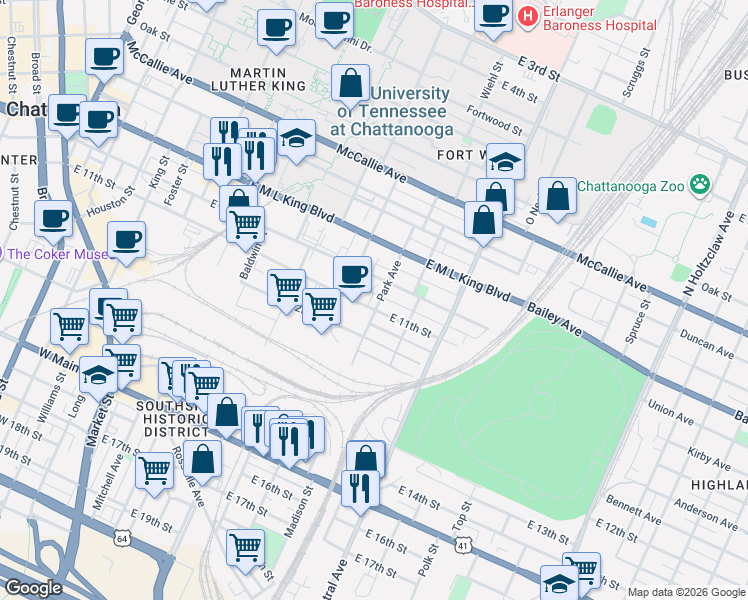Click the coffee cup pin near Park Ave
Image resolution: width=748 pixels, height=600 pixels.
point(353,278)
